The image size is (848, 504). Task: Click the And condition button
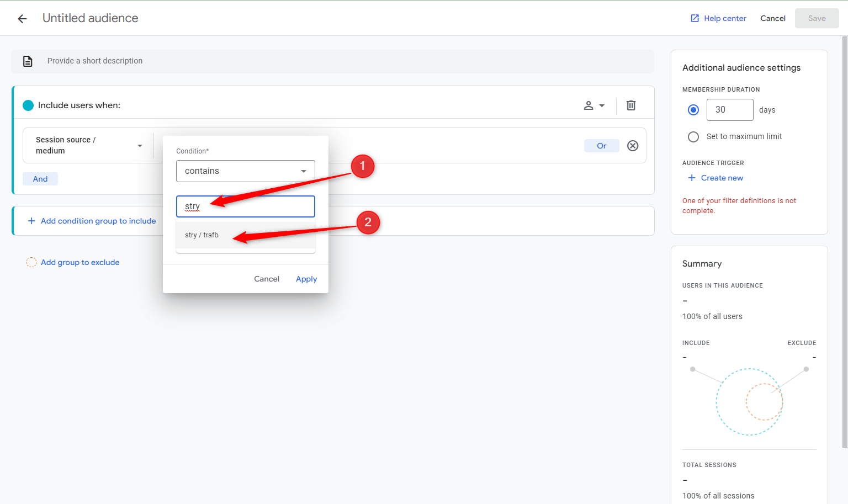point(40,179)
